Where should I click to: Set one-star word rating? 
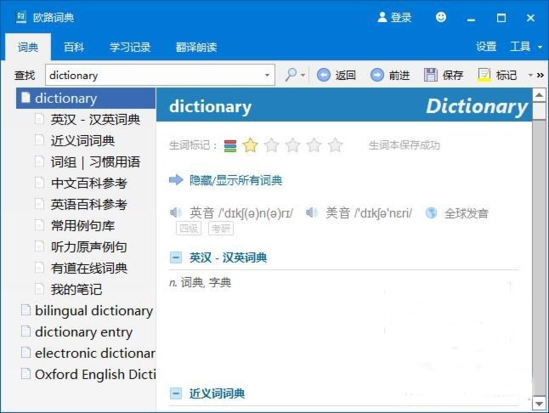250,145
